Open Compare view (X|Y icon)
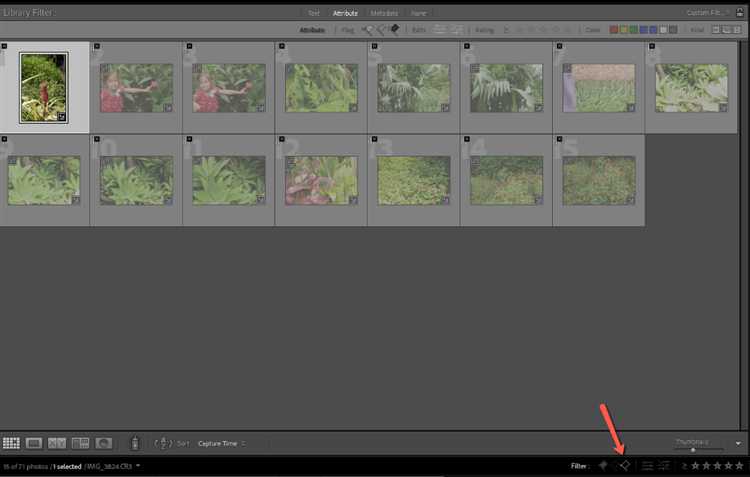Viewport: 750px width, 477px height. point(57,443)
